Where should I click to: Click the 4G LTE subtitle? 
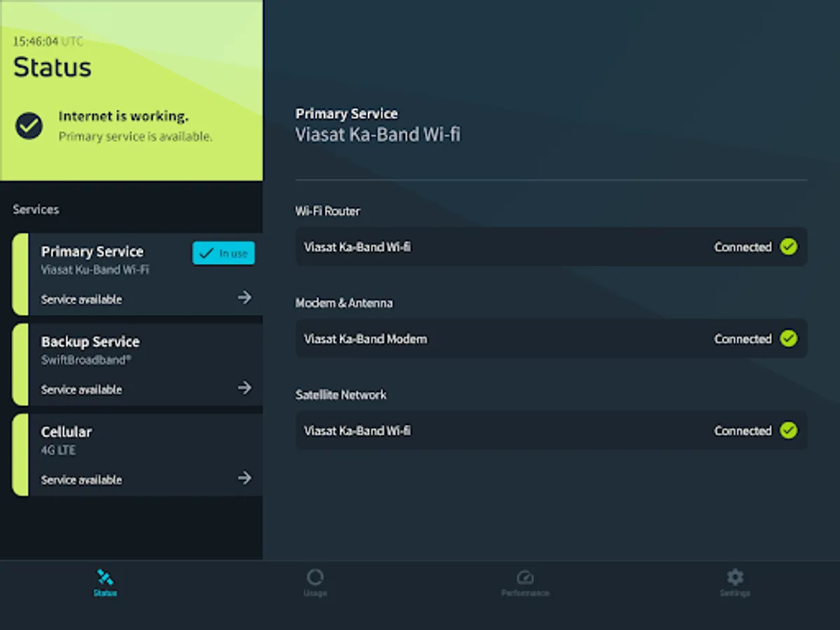point(58,450)
